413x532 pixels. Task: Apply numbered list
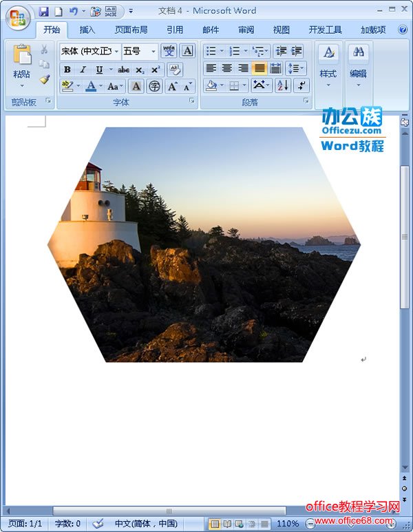point(235,51)
